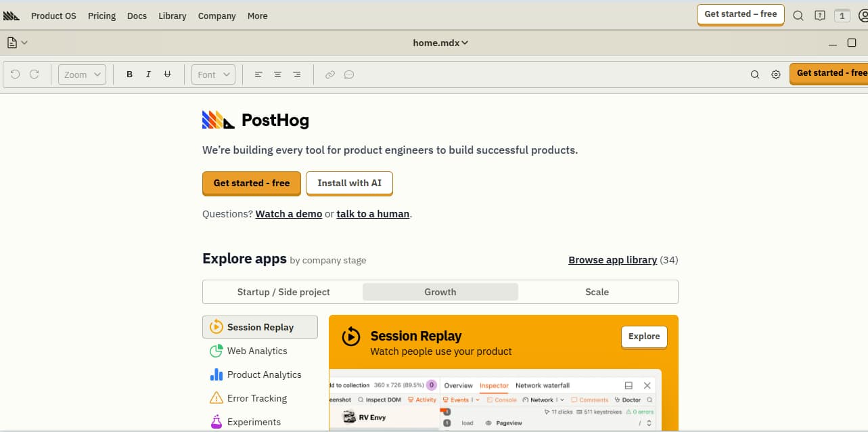Viewport: 868px width, 432px height.
Task: Open the help question-mark chat icon
Action: coord(820,16)
